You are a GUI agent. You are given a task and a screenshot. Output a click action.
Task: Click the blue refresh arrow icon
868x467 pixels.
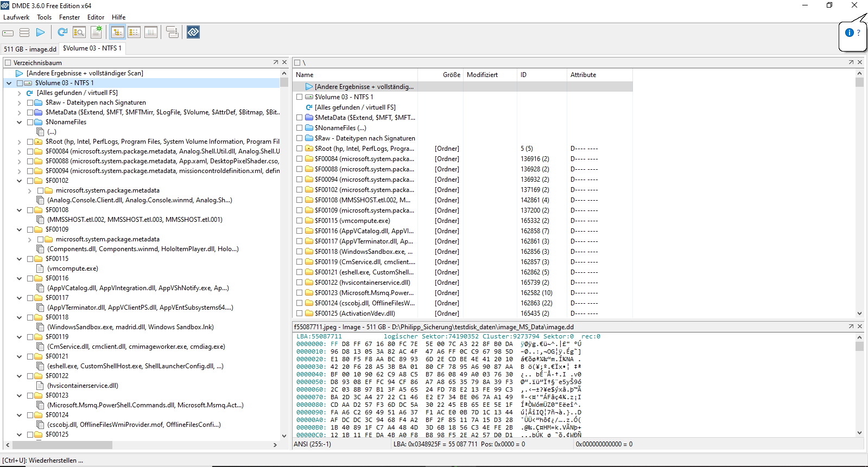[62, 33]
